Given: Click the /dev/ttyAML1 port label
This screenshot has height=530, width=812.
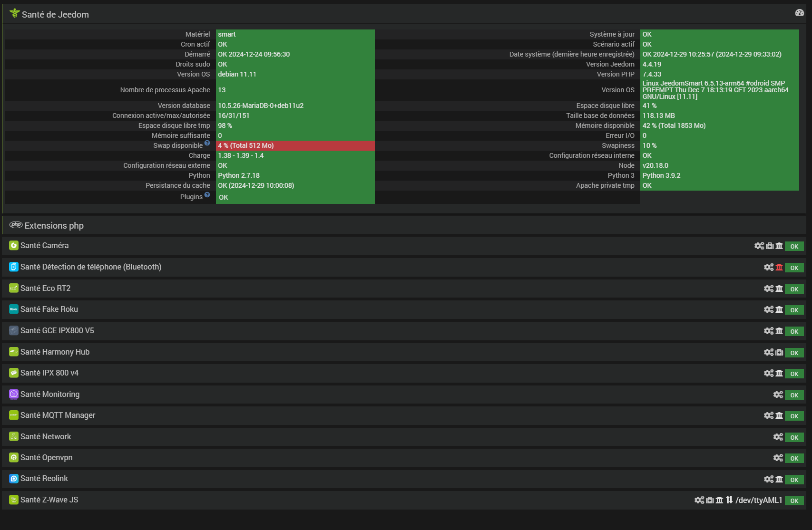Looking at the screenshot, I should pyautogui.click(x=759, y=500).
